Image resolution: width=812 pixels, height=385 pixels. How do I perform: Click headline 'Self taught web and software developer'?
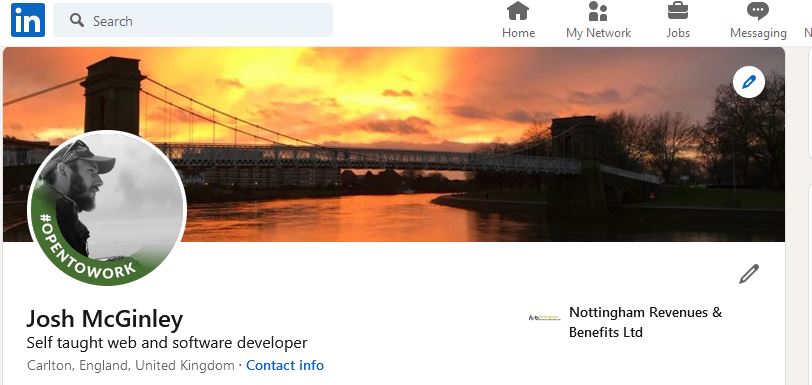click(167, 343)
